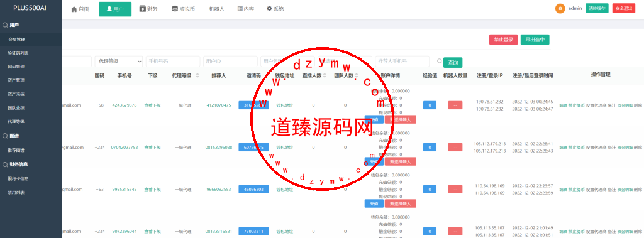
Task: Open the 内容 top navigation item
Action: click(246, 9)
